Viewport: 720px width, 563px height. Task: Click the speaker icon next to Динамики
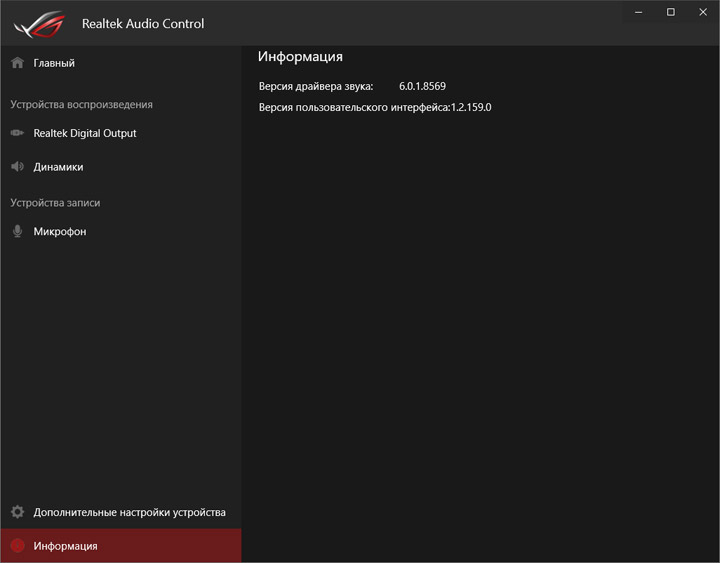pyautogui.click(x=17, y=167)
